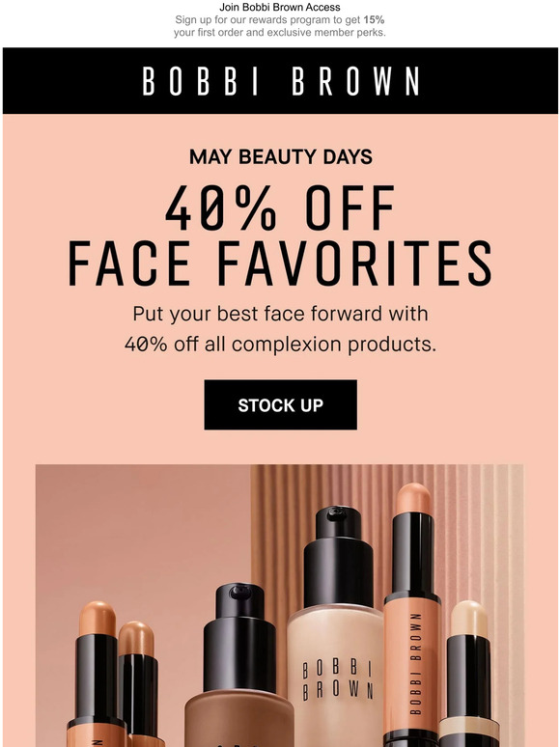Click the tall peach foundation stick
560x747 pixels.
[412, 615]
